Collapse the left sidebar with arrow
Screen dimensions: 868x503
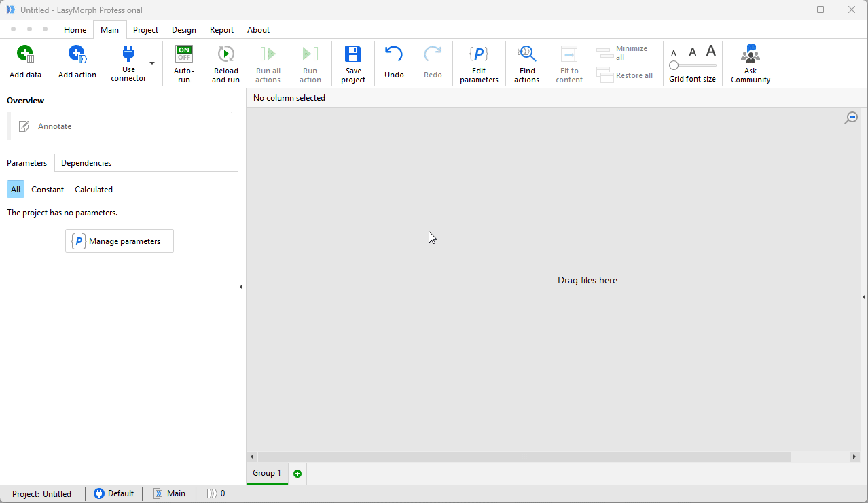pyautogui.click(x=241, y=287)
